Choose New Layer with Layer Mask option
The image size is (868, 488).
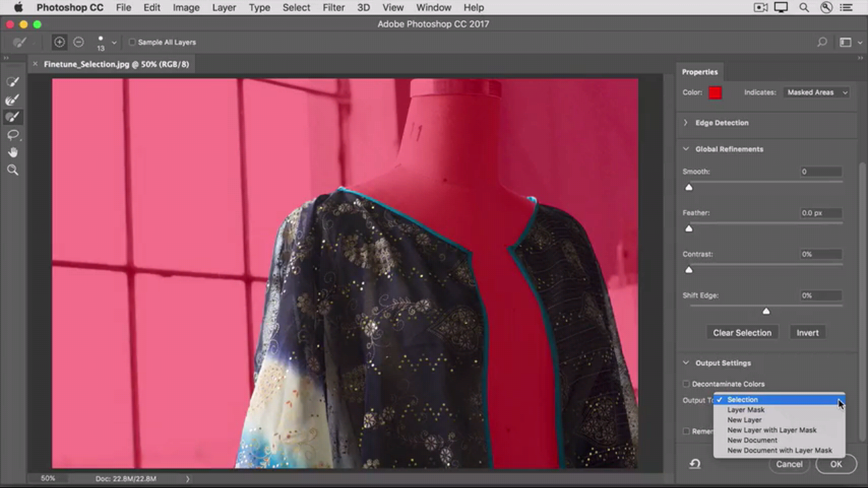(x=771, y=430)
